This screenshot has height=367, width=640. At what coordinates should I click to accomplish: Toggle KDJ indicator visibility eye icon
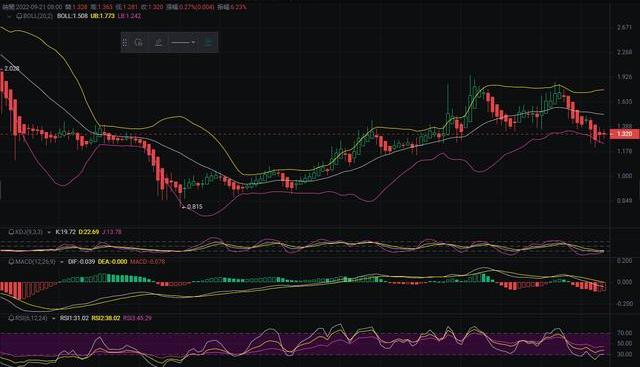coord(11,232)
